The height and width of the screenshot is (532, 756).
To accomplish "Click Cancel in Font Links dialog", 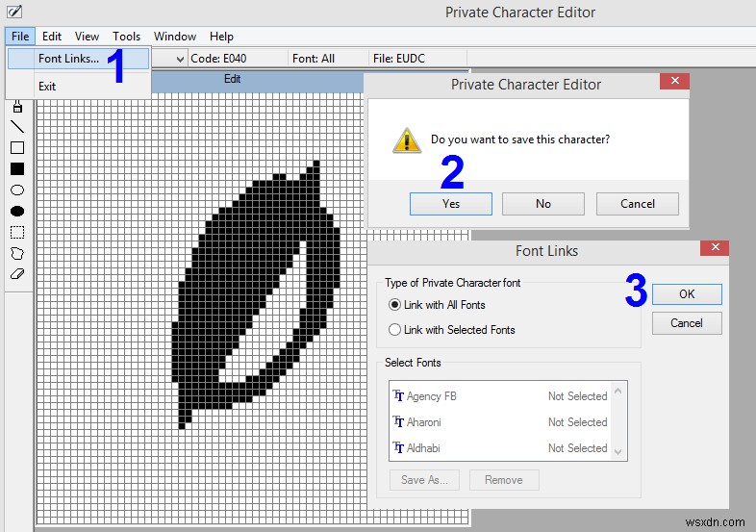I will click(x=687, y=323).
